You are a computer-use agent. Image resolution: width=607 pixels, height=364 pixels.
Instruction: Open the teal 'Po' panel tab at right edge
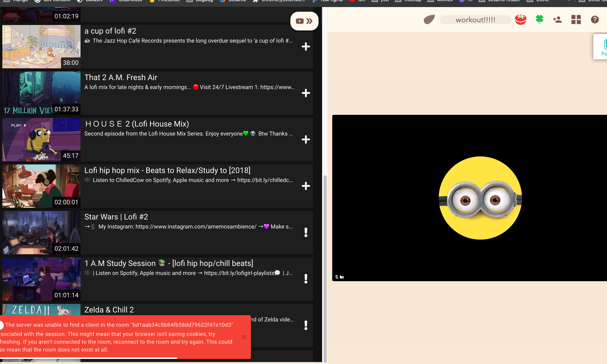pyautogui.click(x=600, y=47)
